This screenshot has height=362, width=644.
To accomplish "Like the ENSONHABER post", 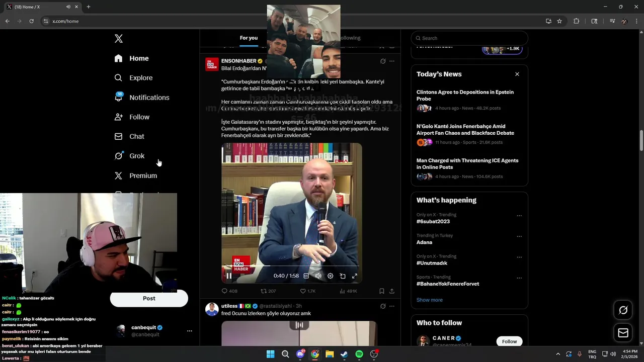I will pos(307,291).
